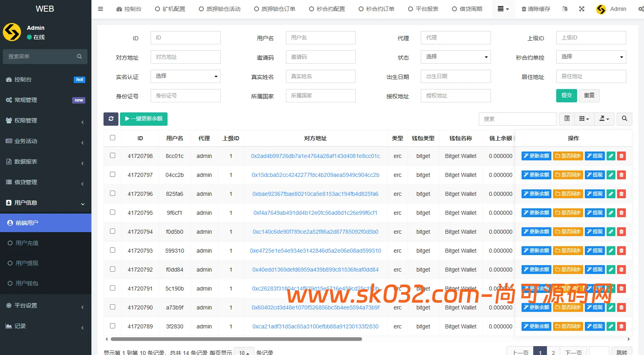This screenshot has width=644, height=355.
Task: Open the 秒合约单控 select dropdown
Action: 591,57
